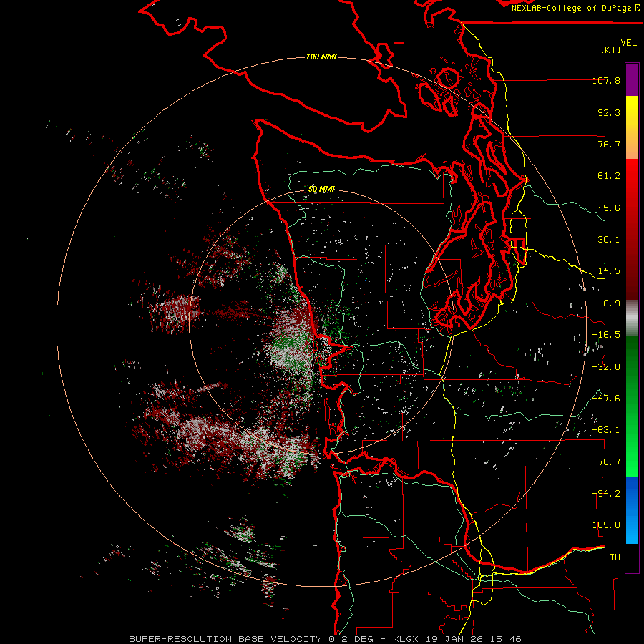Click the 15:46 timestamp

[x=504, y=639]
